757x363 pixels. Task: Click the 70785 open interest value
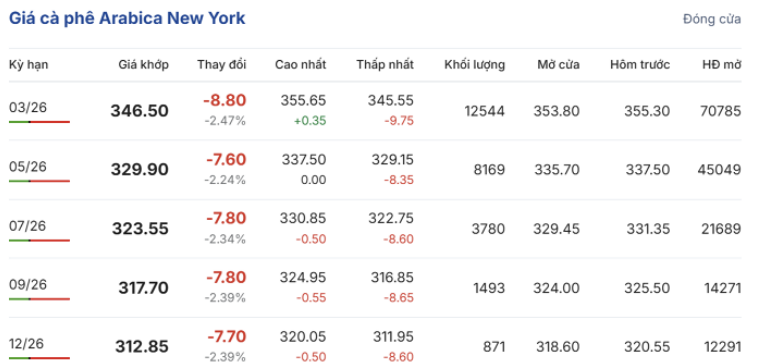pyautogui.click(x=720, y=112)
